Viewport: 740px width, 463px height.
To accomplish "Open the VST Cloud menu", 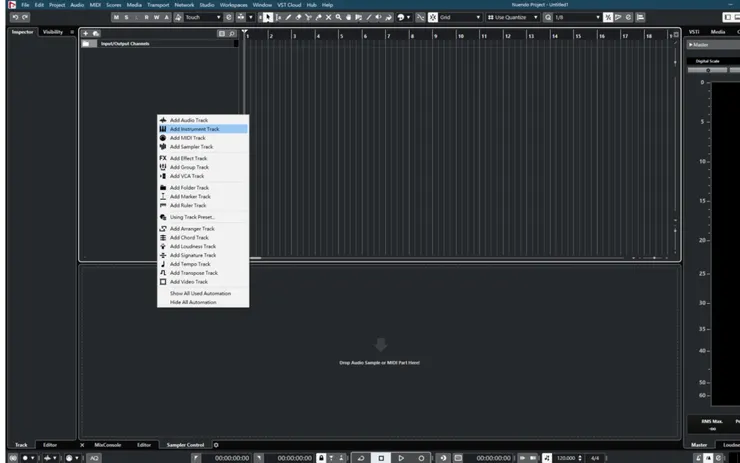I will 289,5.
